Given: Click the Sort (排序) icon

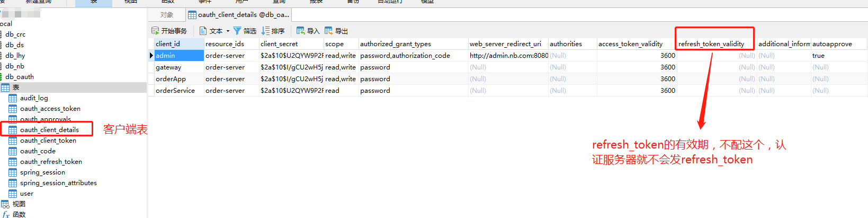Looking at the screenshot, I should click(265, 31).
